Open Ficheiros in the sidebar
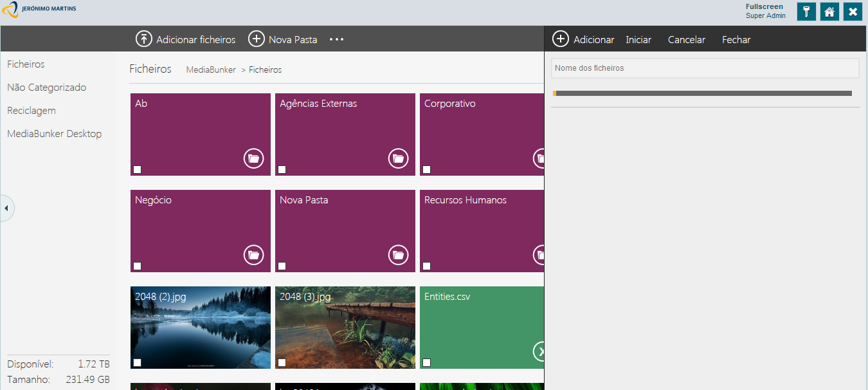Screen dimensions: 868x390 26,64
